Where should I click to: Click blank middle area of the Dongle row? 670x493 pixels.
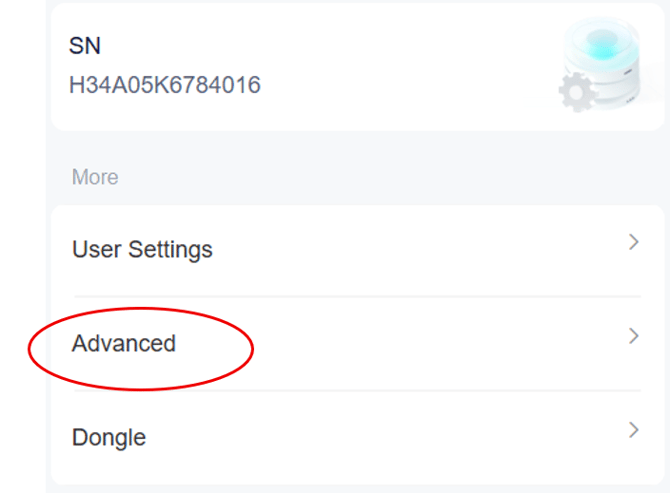click(385, 437)
